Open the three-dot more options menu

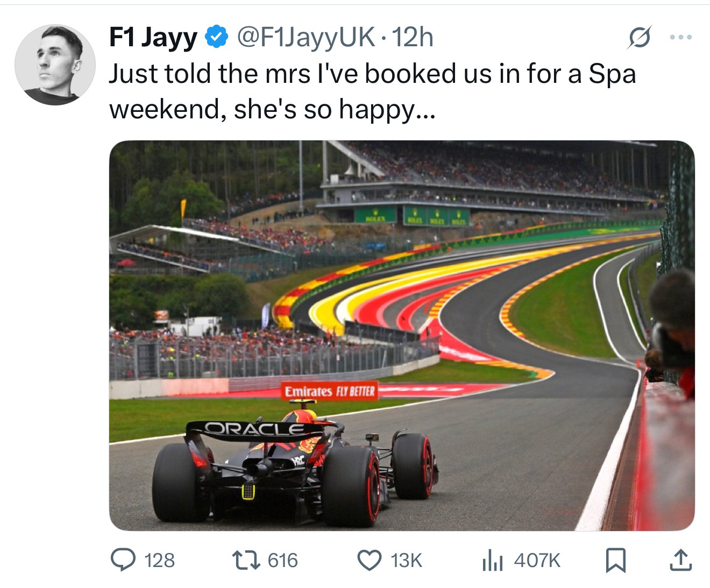click(680, 37)
